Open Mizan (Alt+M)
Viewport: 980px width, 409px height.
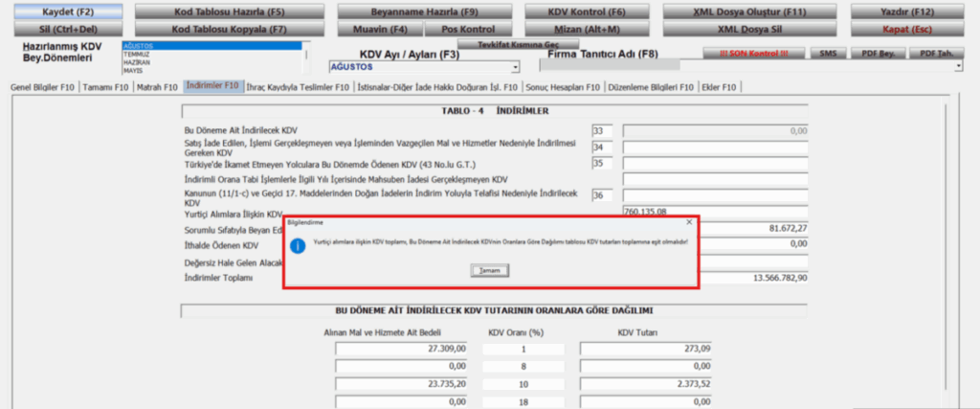tap(587, 29)
